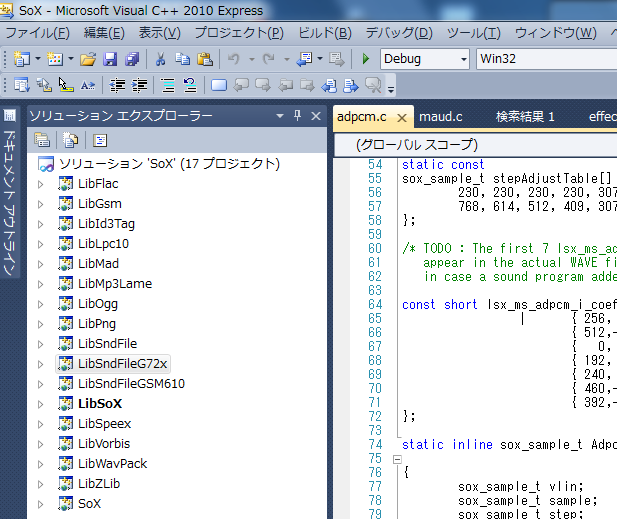Screen dimensions: 617x519
Task: Toggle bookmark using the bookmark toolbar icon
Action: tap(219, 85)
